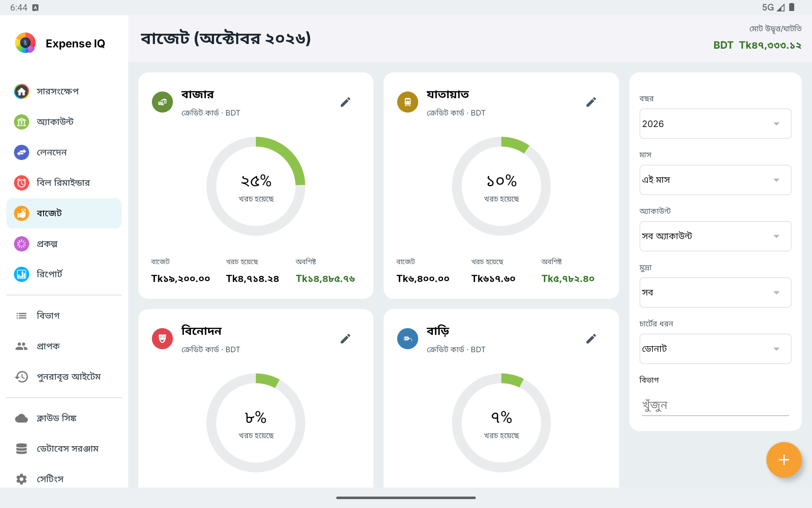Open the মুদ্রা currency dropdown showing সব

715,293
